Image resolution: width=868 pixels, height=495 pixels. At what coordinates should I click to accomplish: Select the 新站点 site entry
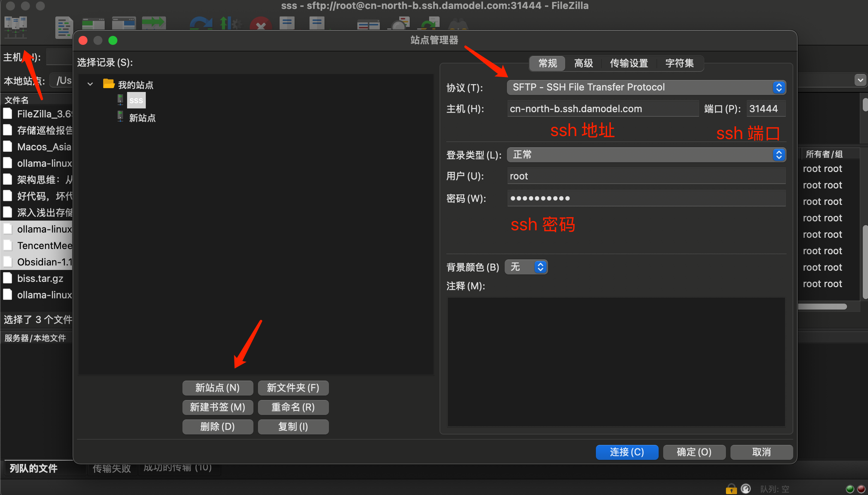[x=142, y=118]
